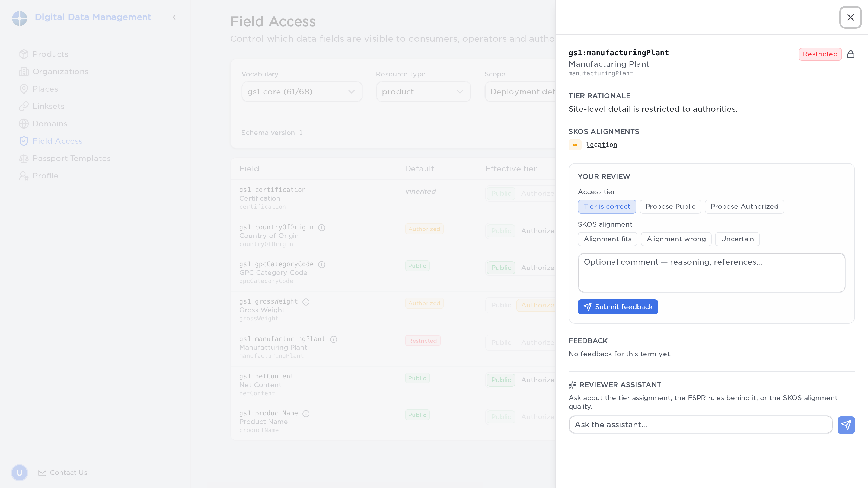The image size is (868, 488).
Task: Mark SKOS alignment as Alignment wrong
Action: tap(676, 239)
